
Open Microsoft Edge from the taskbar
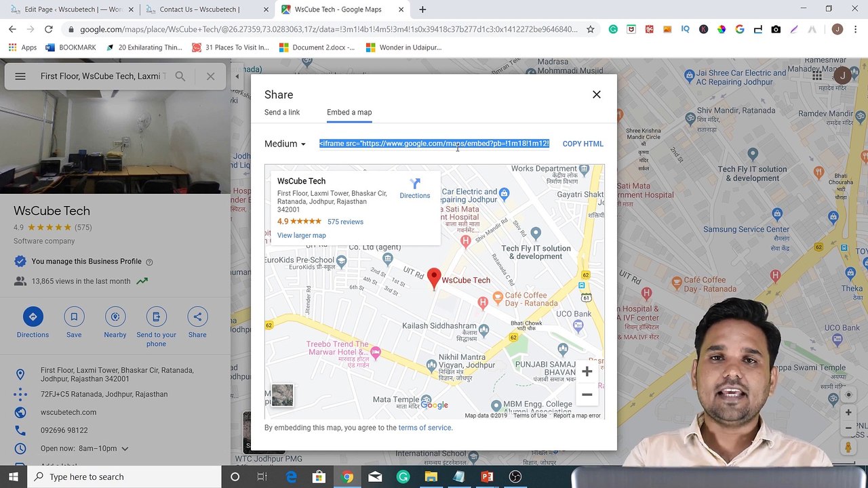point(291,476)
